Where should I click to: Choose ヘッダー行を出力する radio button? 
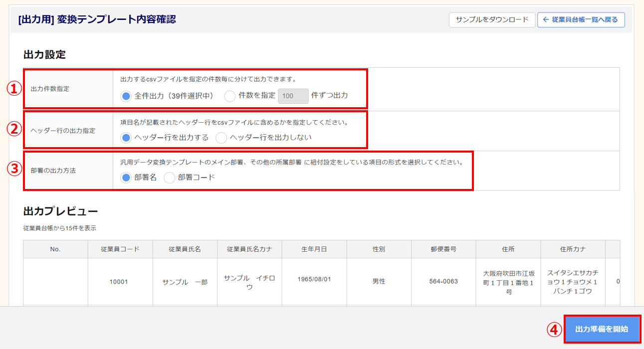pos(126,138)
